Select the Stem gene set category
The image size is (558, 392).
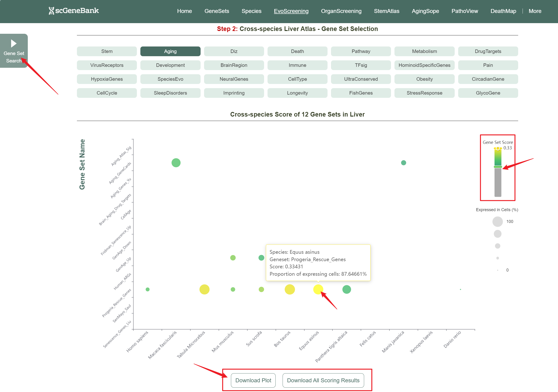click(107, 51)
